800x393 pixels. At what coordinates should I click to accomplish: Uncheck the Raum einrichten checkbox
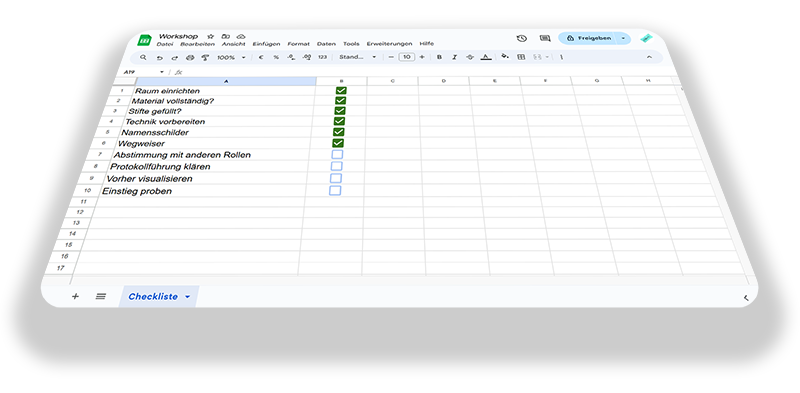click(x=341, y=91)
